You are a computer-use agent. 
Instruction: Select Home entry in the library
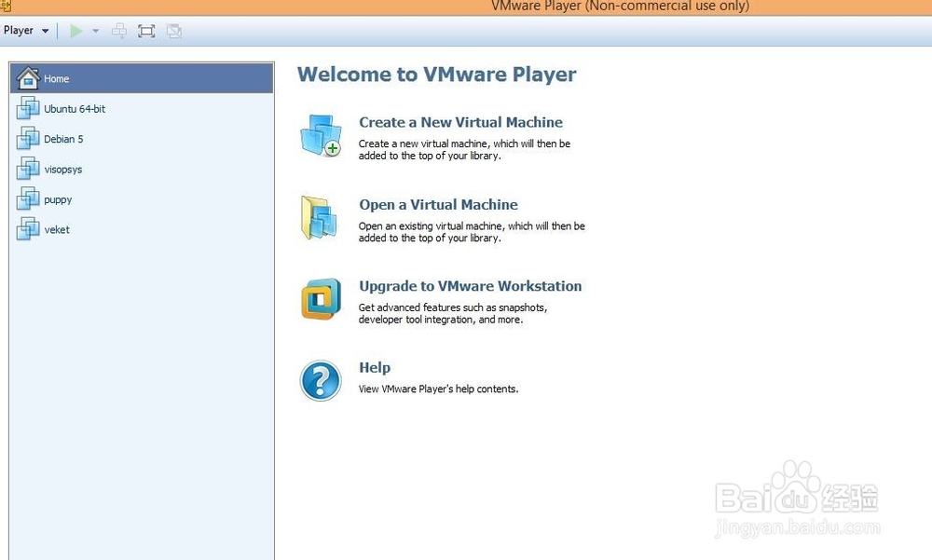pyautogui.click(x=142, y=78)
